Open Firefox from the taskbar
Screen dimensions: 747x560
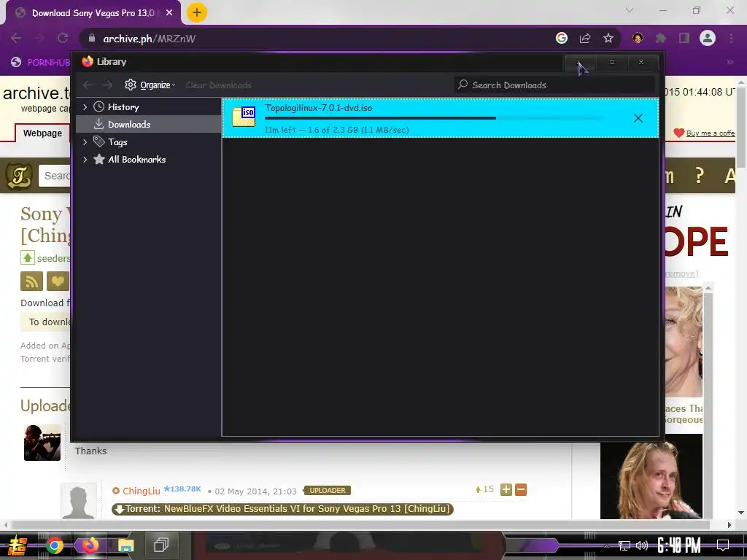[90, 545]
